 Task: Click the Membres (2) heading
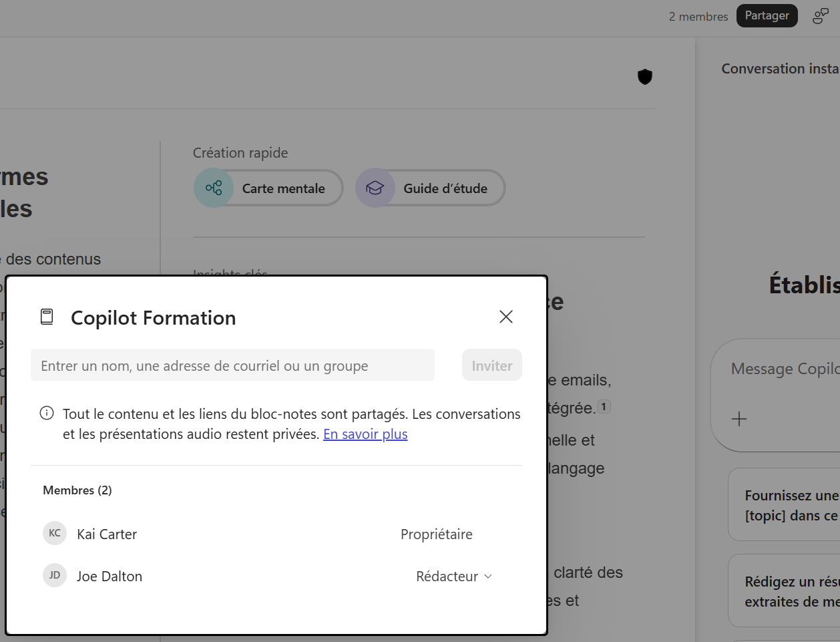point(77,490)
